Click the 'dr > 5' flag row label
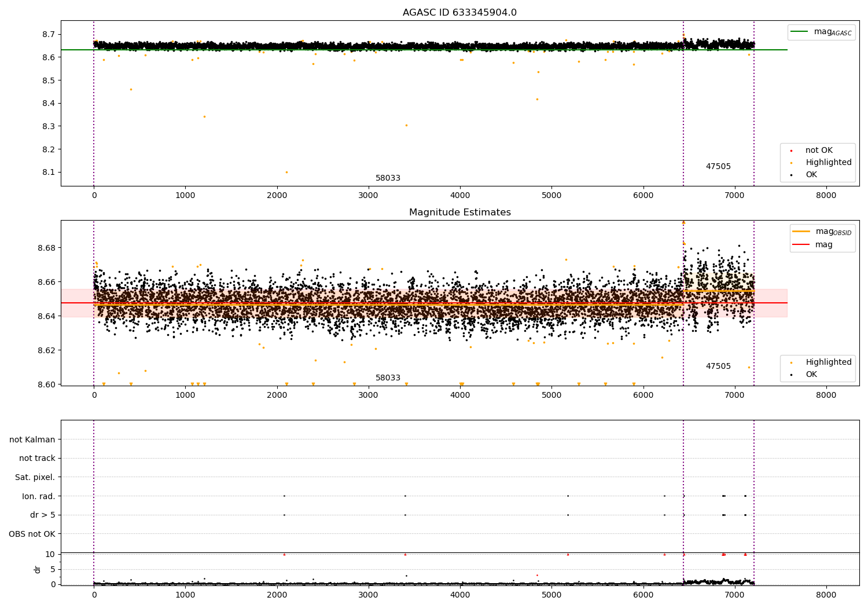This screenshot has width=868, height=608. pos(43,515)
